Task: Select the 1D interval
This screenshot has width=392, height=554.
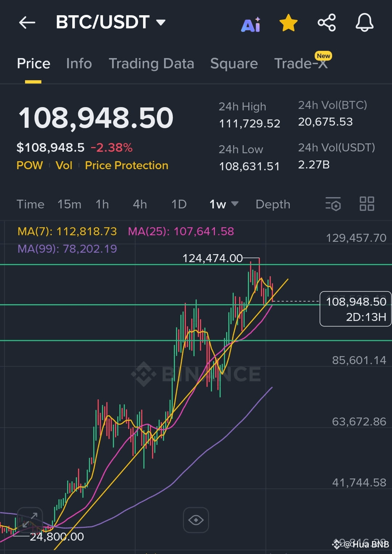Action: tap(179, 204)
